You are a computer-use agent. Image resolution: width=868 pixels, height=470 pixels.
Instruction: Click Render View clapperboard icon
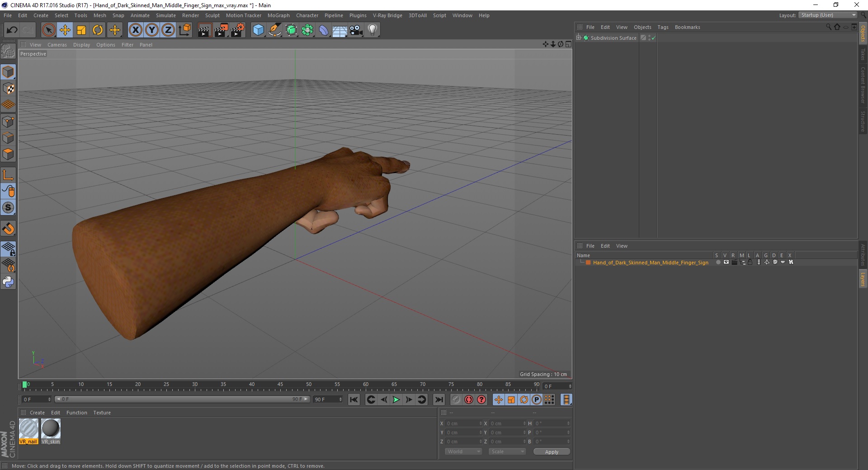click(x=204, y=30)
